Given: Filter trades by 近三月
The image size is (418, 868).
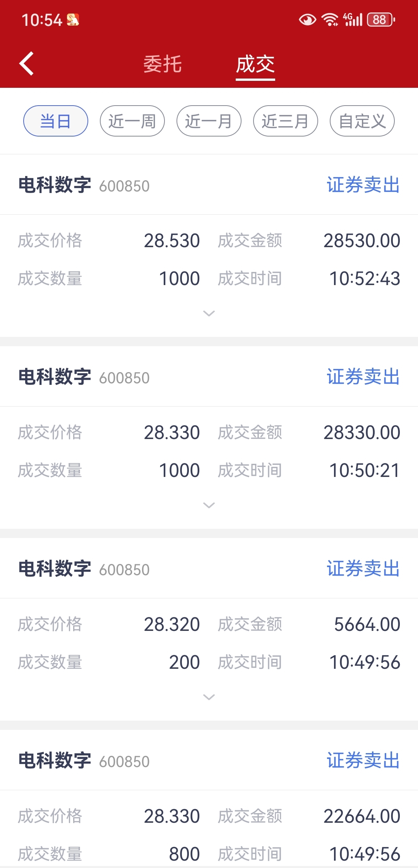Looking at the screenshot, I should click(x=286, y=121).
